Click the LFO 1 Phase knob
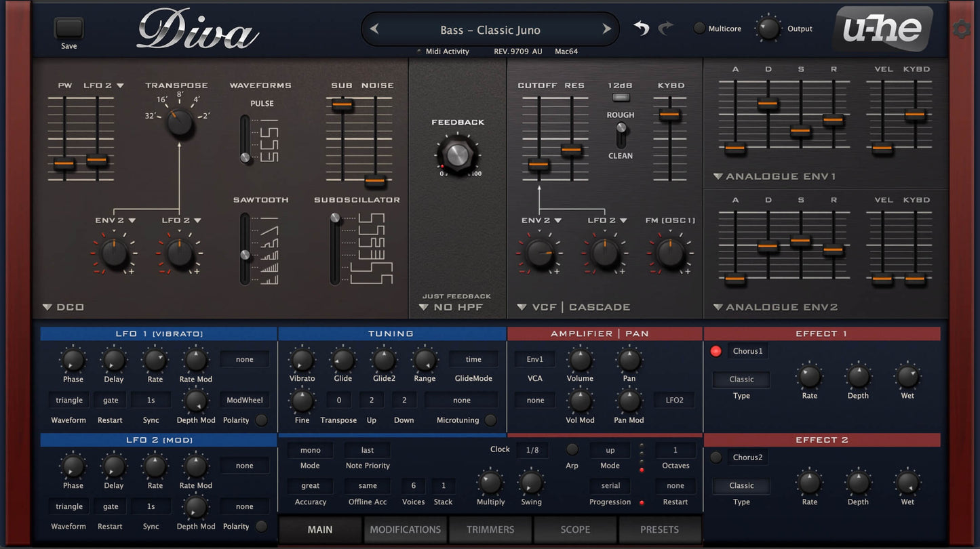 (x=73, y=359)
